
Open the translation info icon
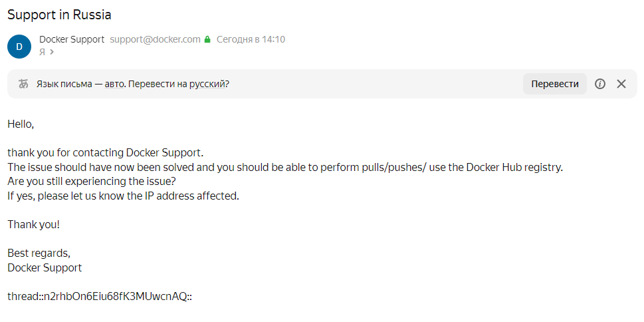tap(600, 84)
